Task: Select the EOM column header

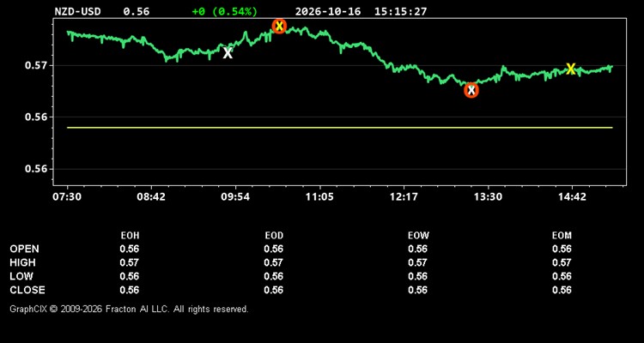Action: click(562, 236)
